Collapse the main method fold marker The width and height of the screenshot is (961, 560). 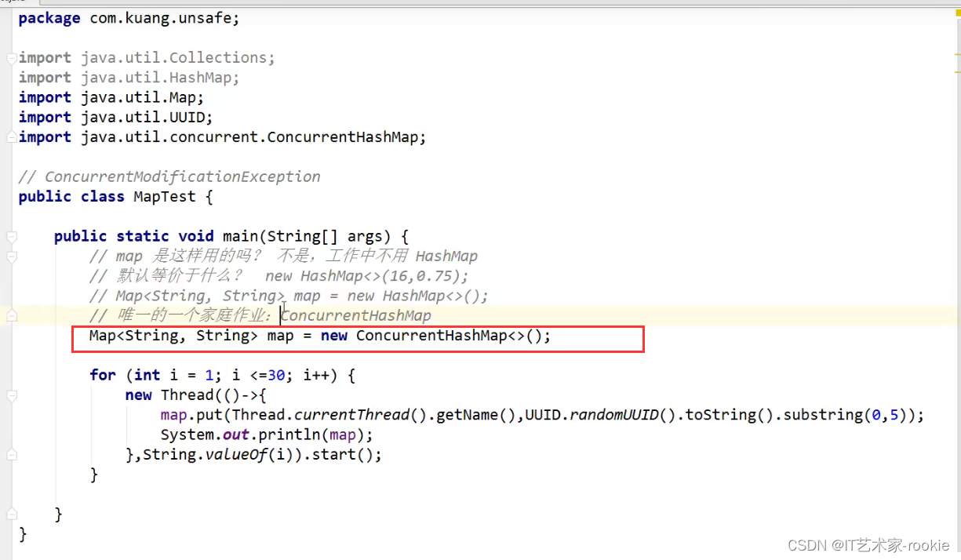pos(11,236)
